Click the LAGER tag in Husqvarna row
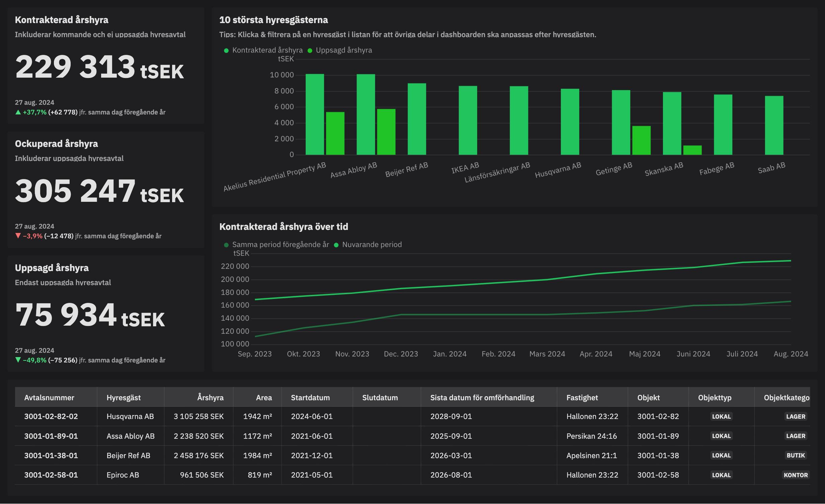The height and width of the screenshot is (504, 825). (796, 417)
